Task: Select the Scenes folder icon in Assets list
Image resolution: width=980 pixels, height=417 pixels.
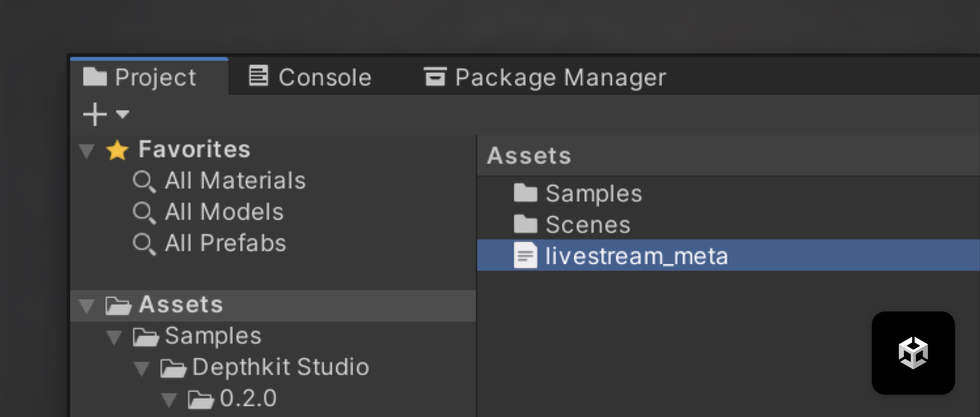Action: point(525,225)
